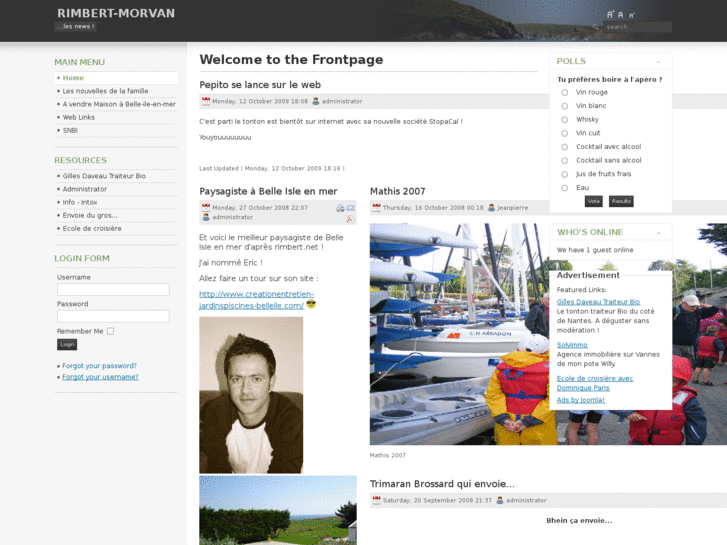Submit poll with the Vote button

(x=593, y=201)
